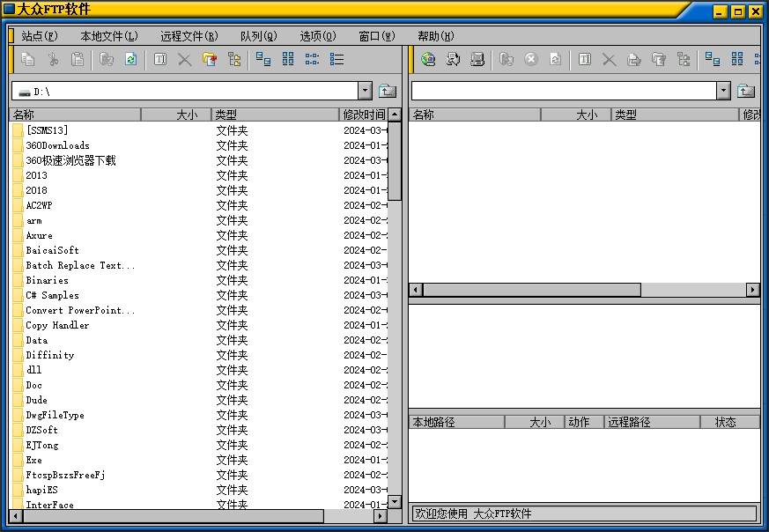The height and width of the screenshot is (532, 769).
Task: Click local list horizontal scroll-right arrow
Action: 381,516
